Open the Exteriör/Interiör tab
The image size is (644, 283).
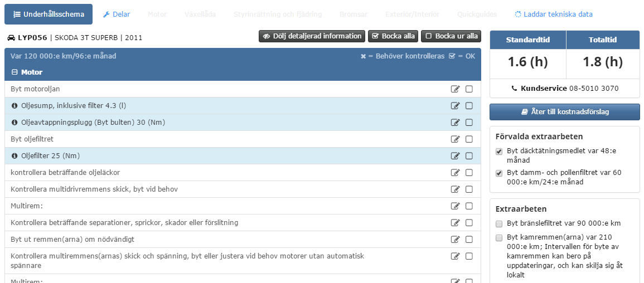click(x=413, y=14)
